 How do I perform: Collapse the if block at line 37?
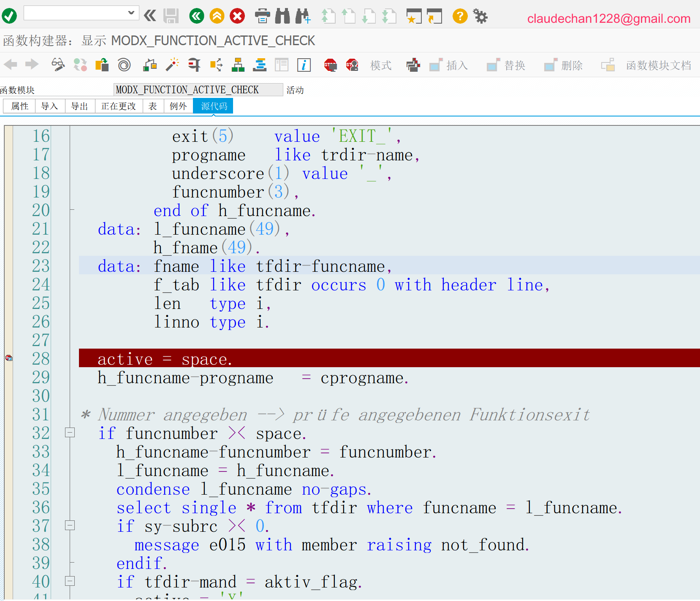[x=70, y=525]
